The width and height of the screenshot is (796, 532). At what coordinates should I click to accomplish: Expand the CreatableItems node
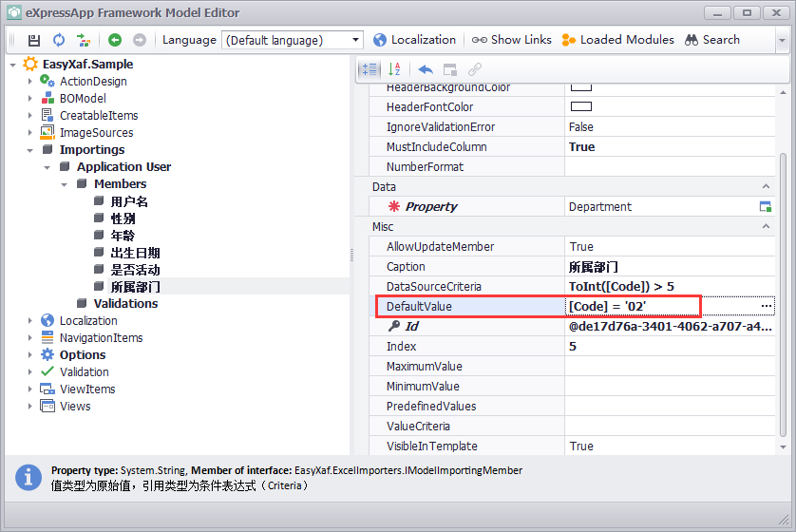(x=30, y=116)
